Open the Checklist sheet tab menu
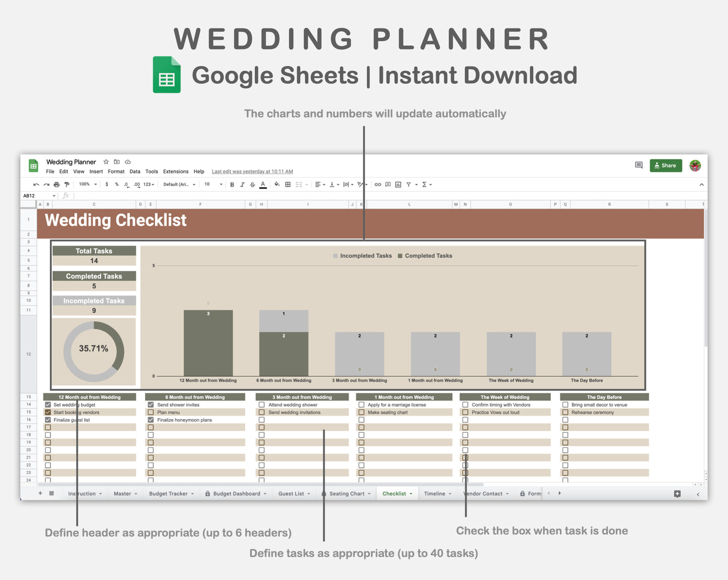728x580 pixels. tap(411, 493)
